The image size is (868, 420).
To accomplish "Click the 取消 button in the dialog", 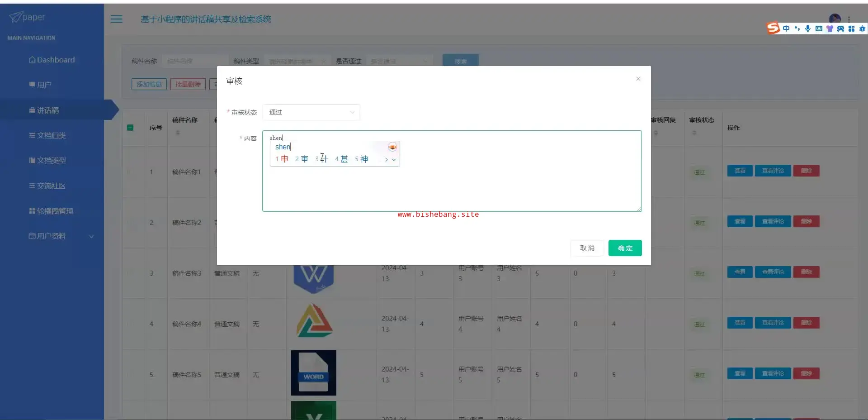I will (587, 248).
